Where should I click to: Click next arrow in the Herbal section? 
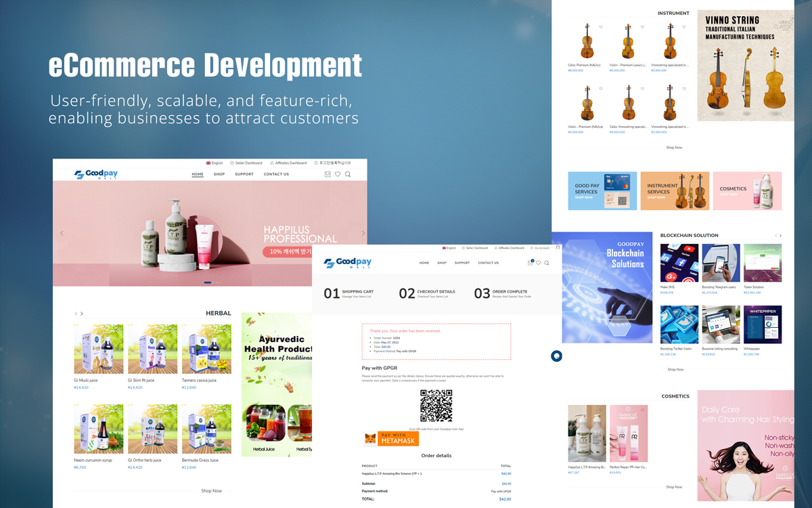click(82, 314)
